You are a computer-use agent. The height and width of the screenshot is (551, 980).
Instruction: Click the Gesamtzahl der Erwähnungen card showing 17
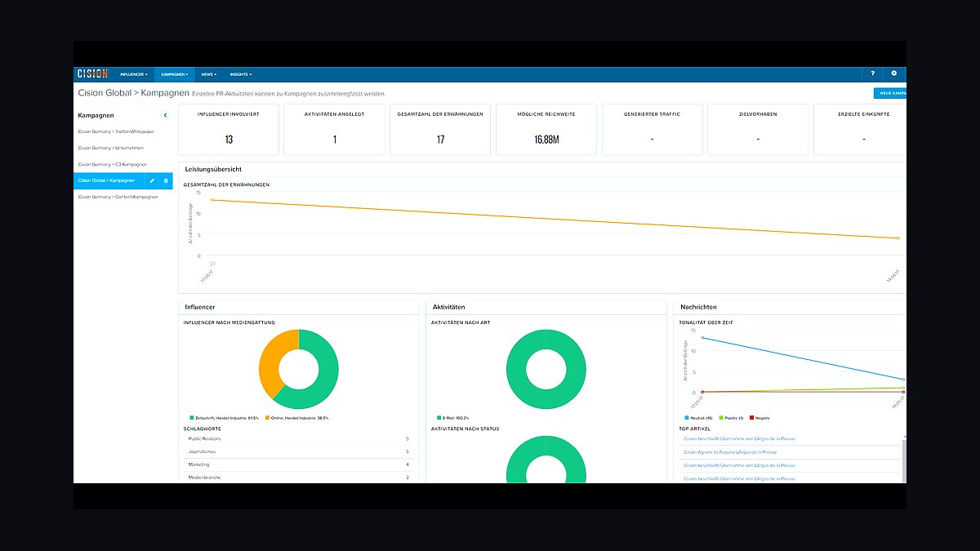440,129
